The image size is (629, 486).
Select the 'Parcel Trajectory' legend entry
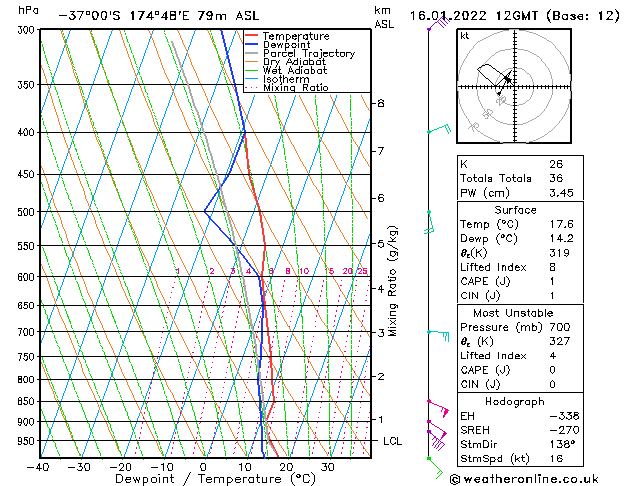tap(309, 53)
